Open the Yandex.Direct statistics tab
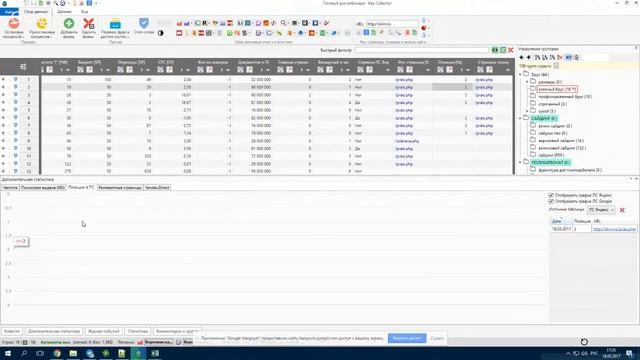 [x=158, y=188]
